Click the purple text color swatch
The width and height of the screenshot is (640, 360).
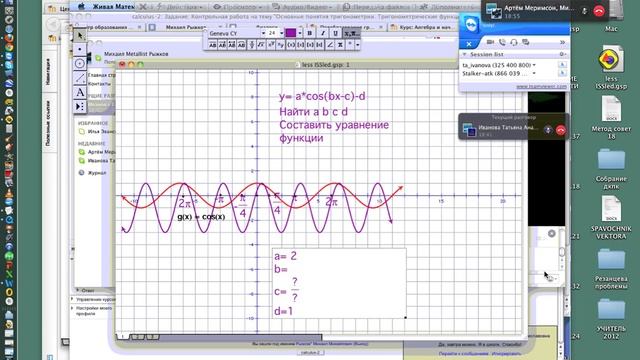(x=291, y=33)
